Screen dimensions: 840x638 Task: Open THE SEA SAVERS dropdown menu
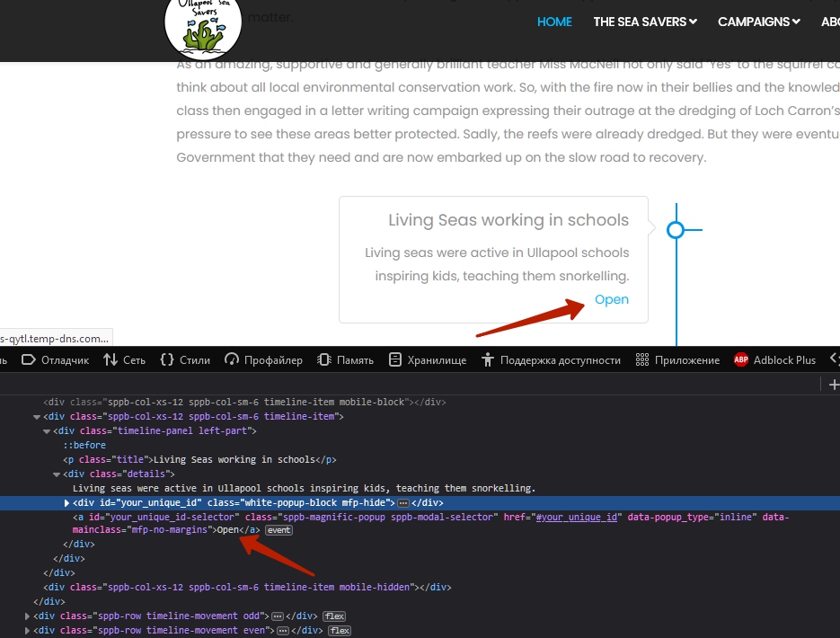pyautogui.click(x=644, y=22)
